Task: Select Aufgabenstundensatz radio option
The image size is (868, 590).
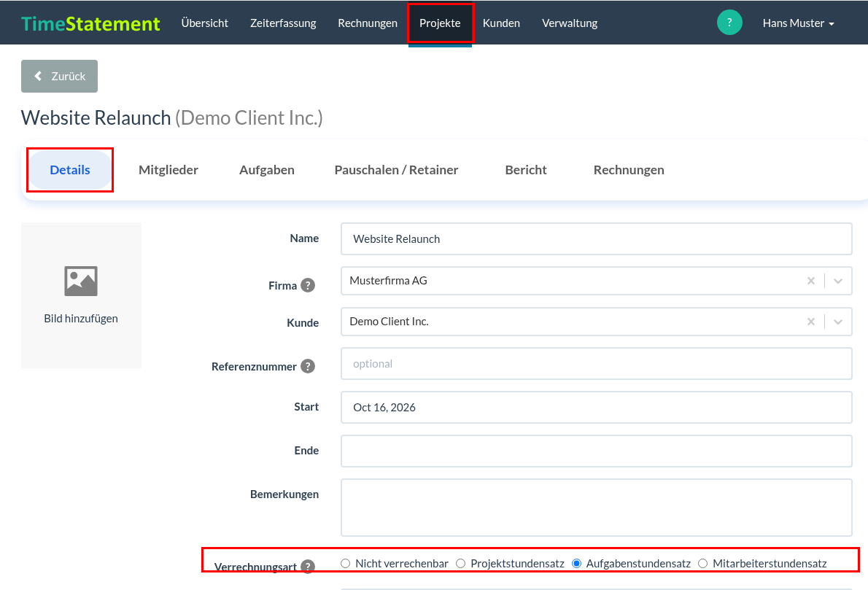Action: click(x=576, y=564)
